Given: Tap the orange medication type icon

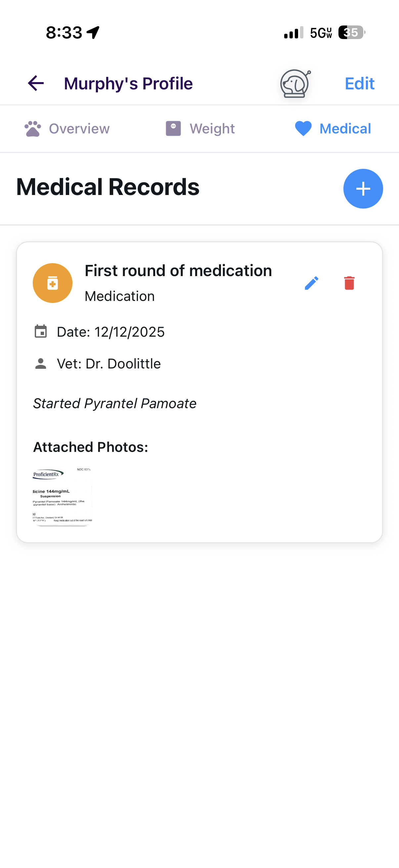Looking at the screenshot, I should (x=53, y=283).
